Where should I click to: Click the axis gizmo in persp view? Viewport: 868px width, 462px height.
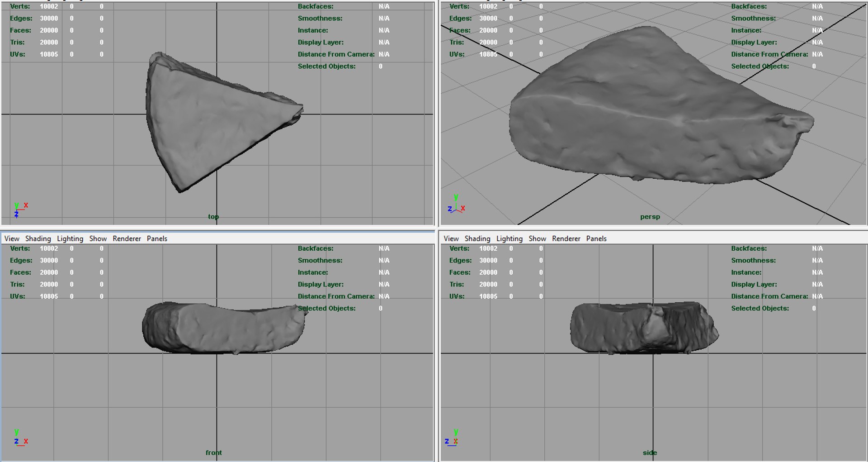click(x=456, y=204)
